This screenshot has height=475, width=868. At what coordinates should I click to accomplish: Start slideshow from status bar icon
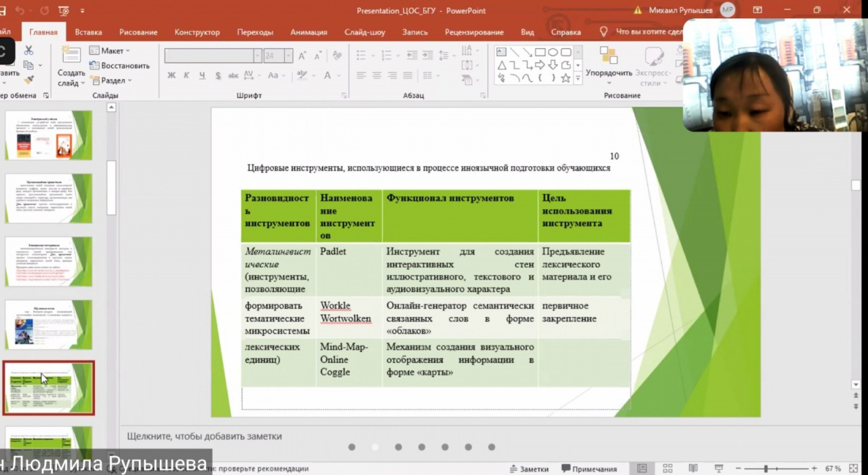[x=718, y=469]
